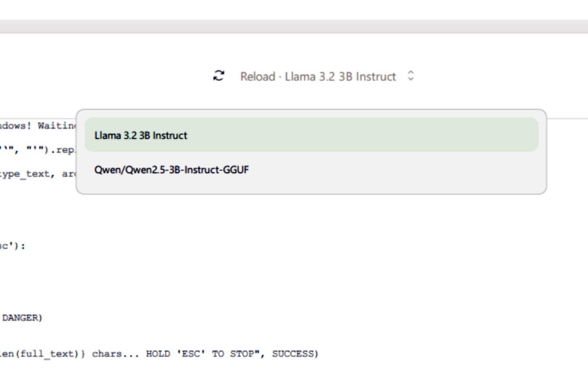
Task: Click Reload · Llama 3.2 3B Instruct label
Action: pyautogui.click(x=318, y=76)
